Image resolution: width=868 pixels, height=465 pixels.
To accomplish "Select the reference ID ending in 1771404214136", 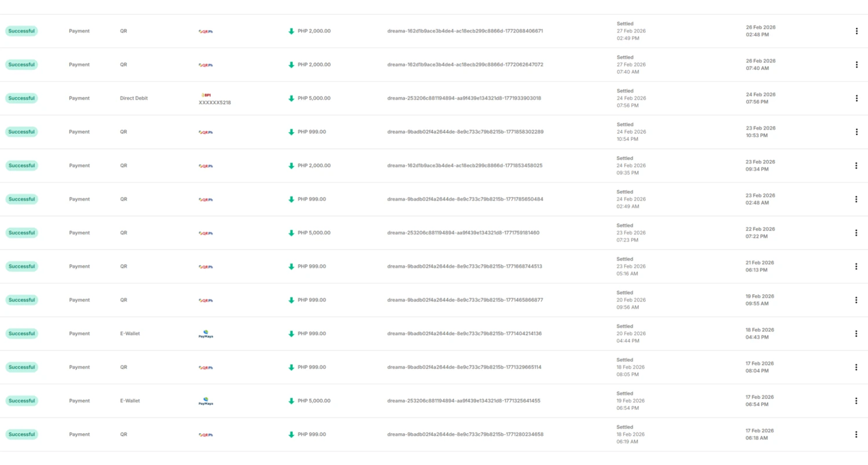I will pyautogui.click(x=465, y=334).
